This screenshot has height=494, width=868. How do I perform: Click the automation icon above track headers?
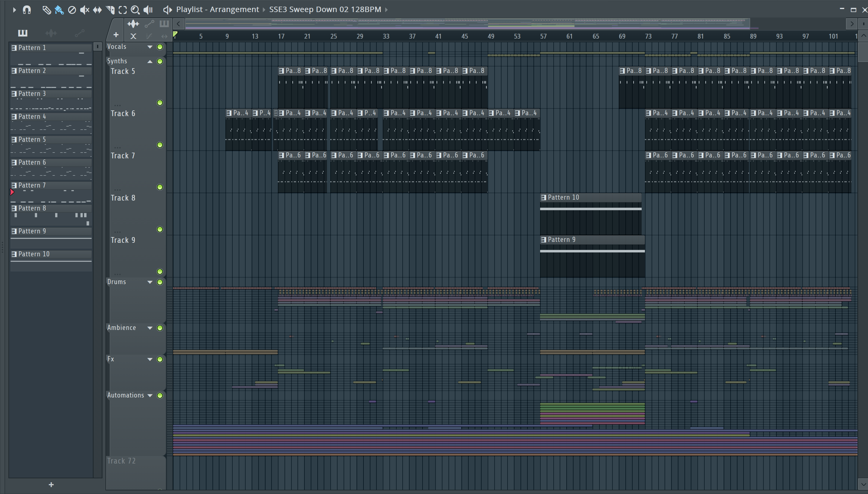point(149,24)
